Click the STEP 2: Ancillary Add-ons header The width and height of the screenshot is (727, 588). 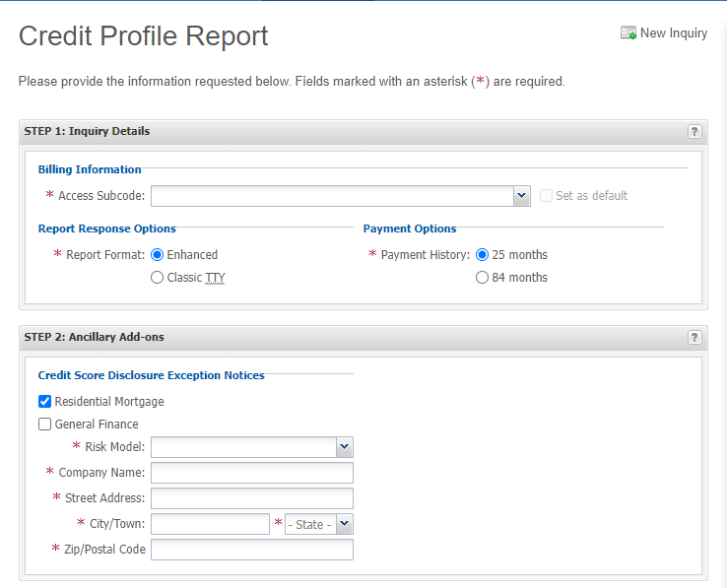click(x=94, y=337)
